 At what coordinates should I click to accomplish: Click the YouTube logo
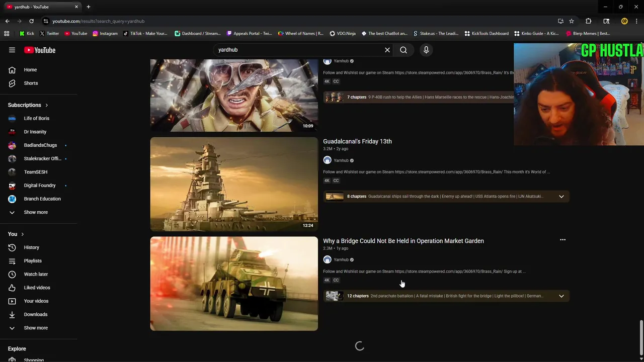point(40,50)
